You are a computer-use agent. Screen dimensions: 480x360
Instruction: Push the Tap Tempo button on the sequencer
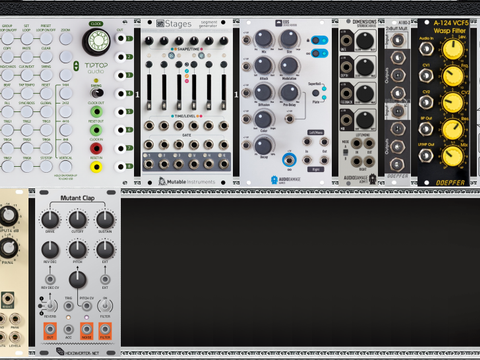point(27,94)
